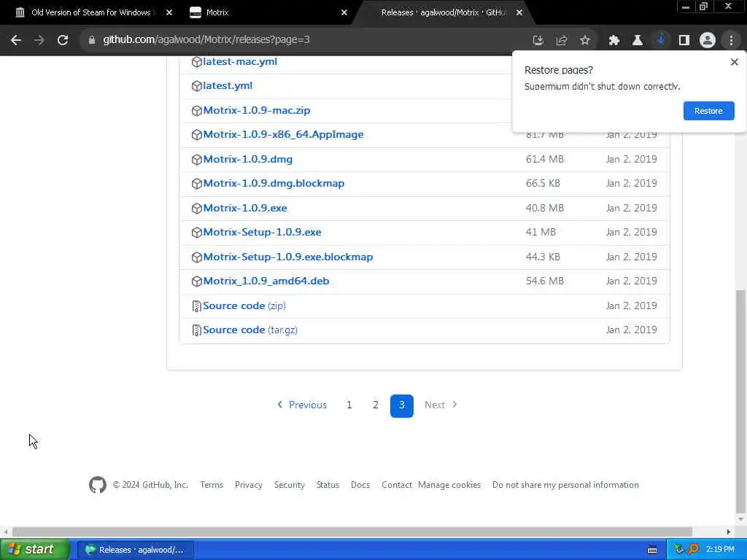Download Motrix-1.0.9.exe
This screenshot has height=560, width=747.
245,209
